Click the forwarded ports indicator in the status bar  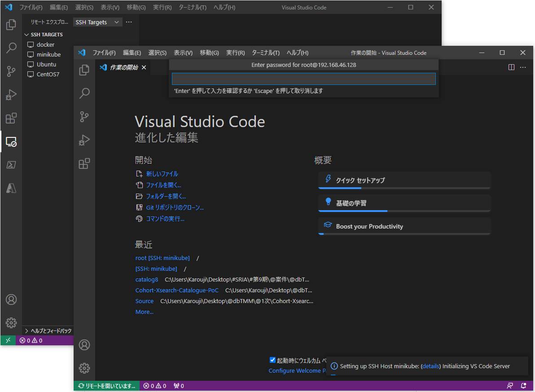[x=179, y=386]
